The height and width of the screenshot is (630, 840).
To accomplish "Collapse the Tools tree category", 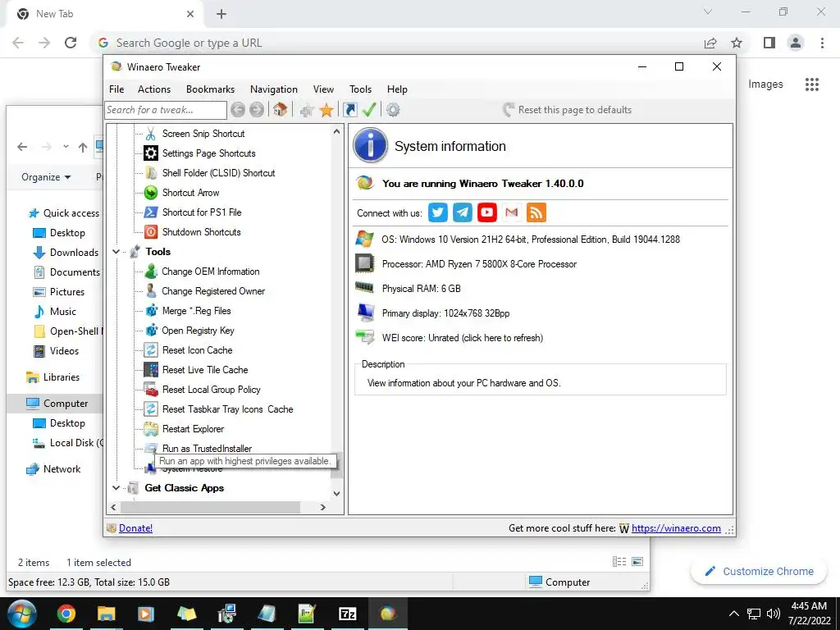I will (x=116, y=252).
